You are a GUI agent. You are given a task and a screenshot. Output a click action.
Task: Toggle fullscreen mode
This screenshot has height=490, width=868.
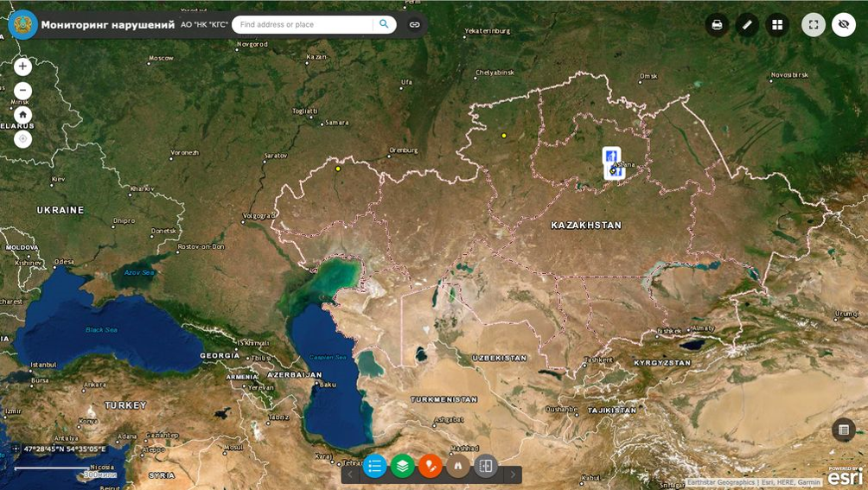pos(813,25)
